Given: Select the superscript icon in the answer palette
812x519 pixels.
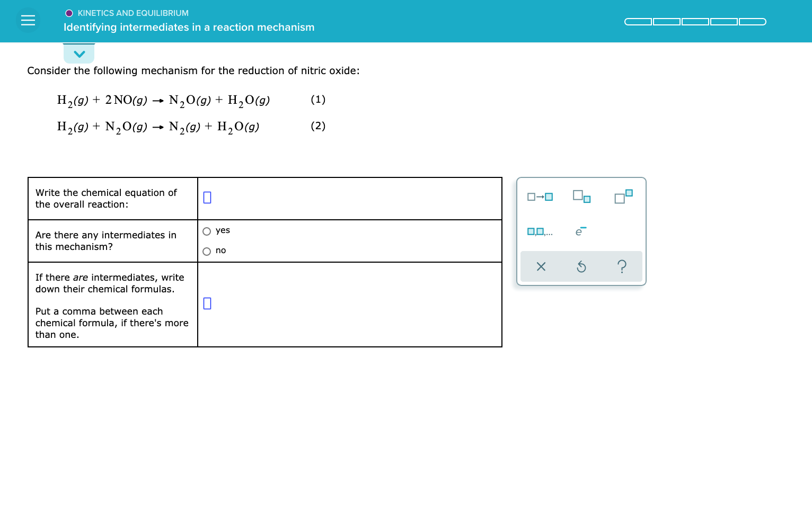Looking at the screenshot, I should point(622,196).
